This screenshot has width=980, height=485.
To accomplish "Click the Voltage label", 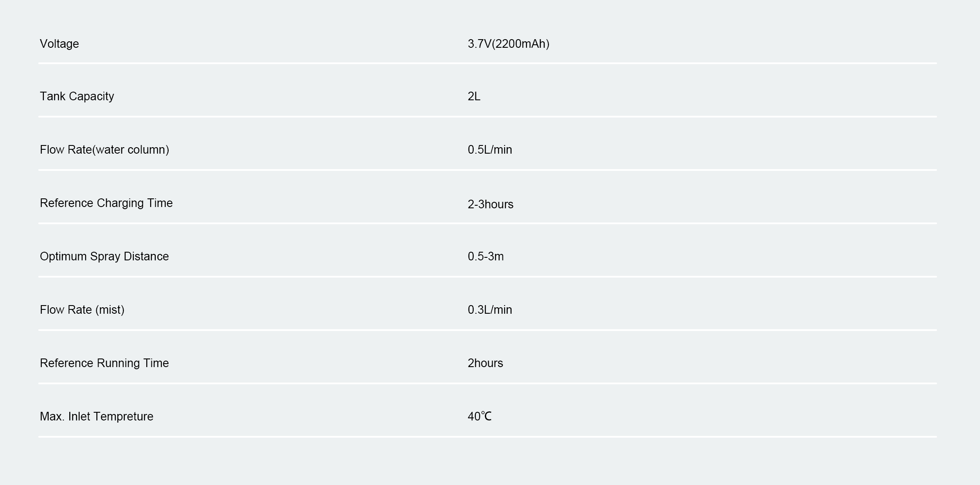I will [x=59, y=44].
